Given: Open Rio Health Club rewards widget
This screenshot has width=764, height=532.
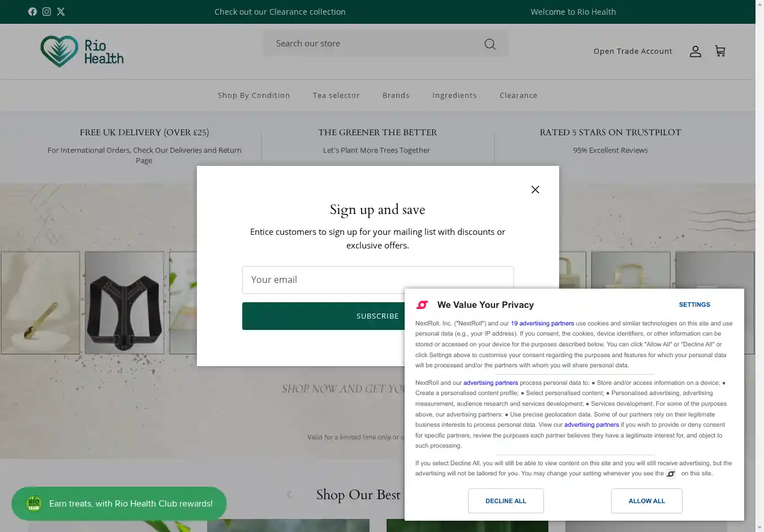Looking at the screenshot, I should (x=119, y=504).
